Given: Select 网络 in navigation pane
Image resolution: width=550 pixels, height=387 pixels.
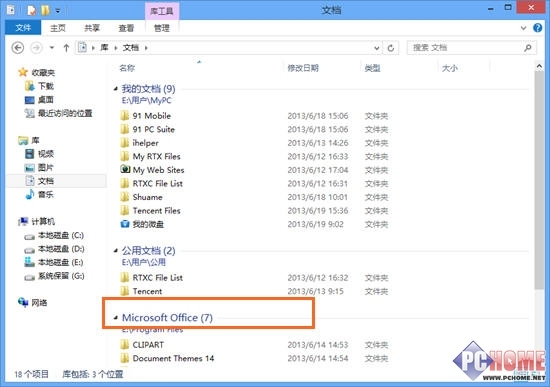Looking at the screenshot, I should coord(39,302).
